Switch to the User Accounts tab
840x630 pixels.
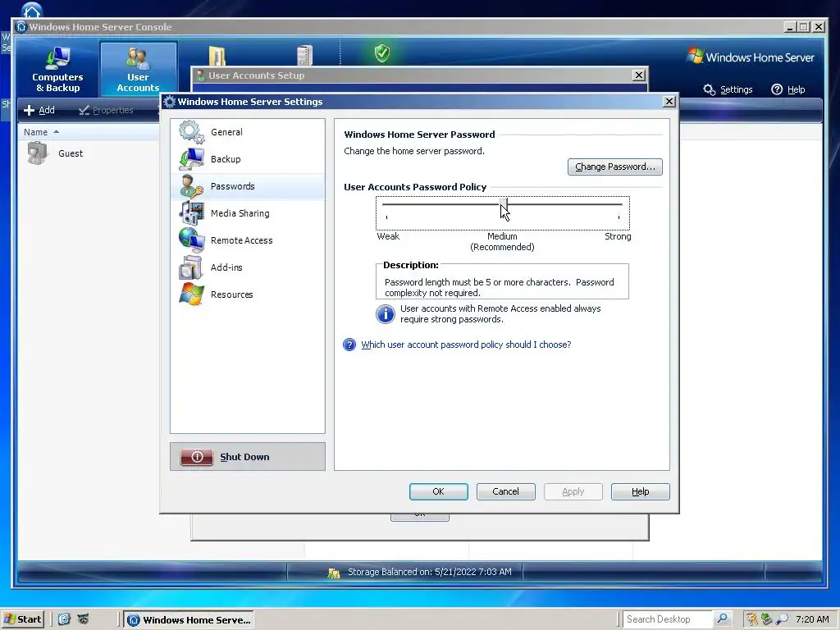[138, 69]
